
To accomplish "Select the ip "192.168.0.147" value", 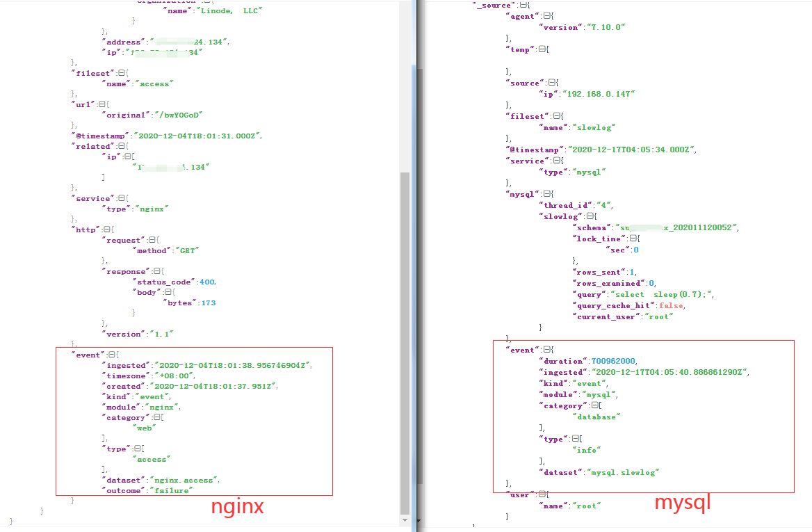I will 598,95.
